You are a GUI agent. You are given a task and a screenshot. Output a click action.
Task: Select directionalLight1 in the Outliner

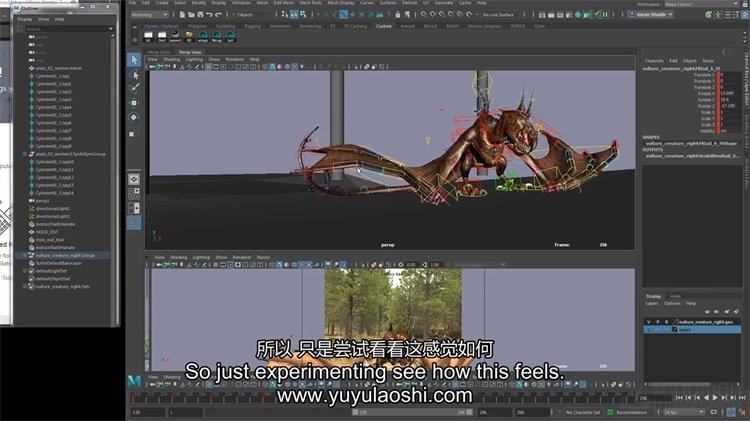coord(52,209)
